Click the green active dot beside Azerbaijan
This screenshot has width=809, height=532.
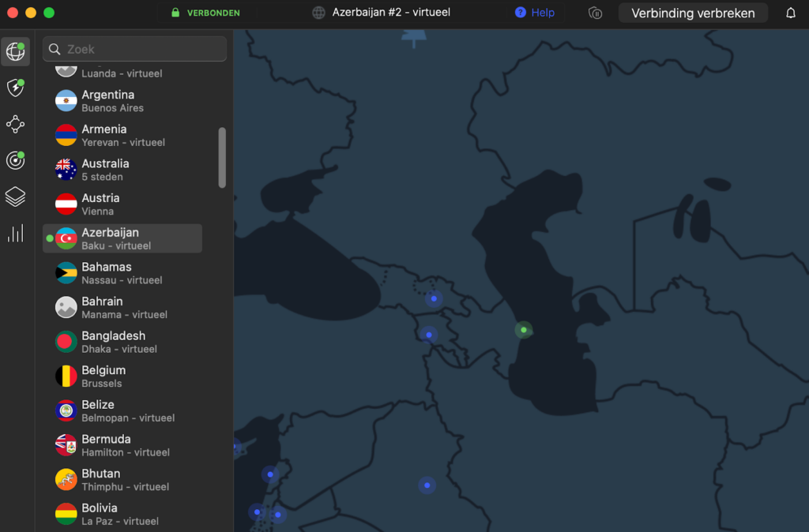50,238
